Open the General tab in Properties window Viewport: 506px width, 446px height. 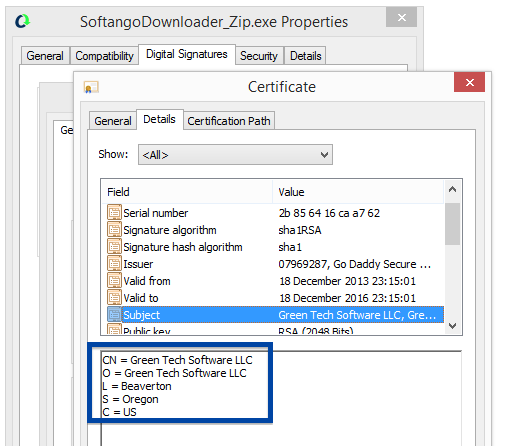pos(45,56)
